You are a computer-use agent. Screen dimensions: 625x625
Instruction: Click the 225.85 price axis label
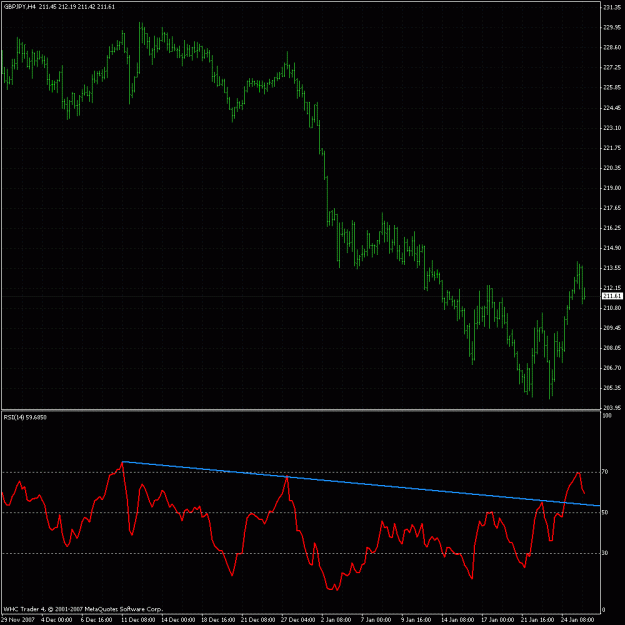[x=612, y=88]
